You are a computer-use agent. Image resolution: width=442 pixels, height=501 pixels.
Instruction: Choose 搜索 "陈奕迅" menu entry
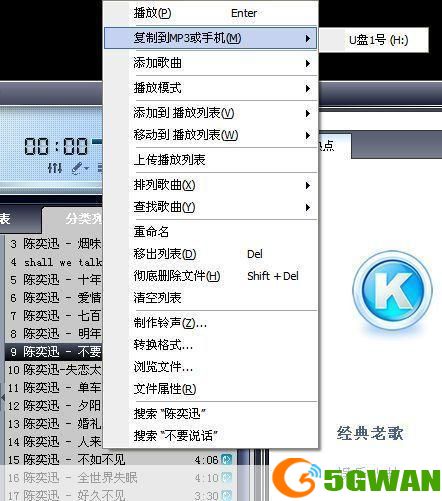211,414
